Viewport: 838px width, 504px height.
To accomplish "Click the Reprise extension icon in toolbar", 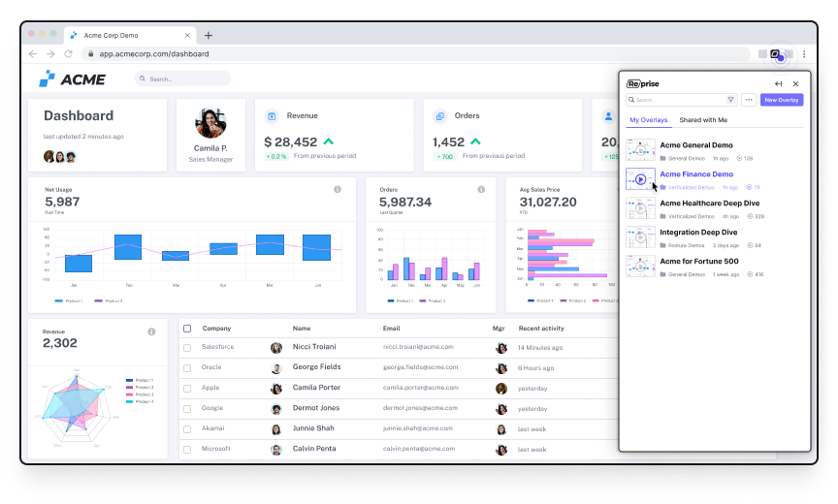I will click(x=775, y=54).
